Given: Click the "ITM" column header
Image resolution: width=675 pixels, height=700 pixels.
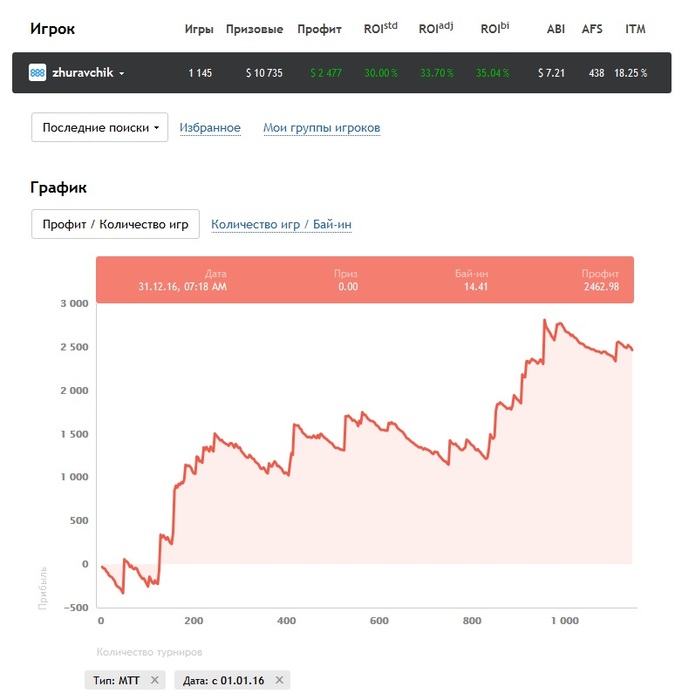Looking at the screenshot, I should pyautogui.click(x=635, y=29).
